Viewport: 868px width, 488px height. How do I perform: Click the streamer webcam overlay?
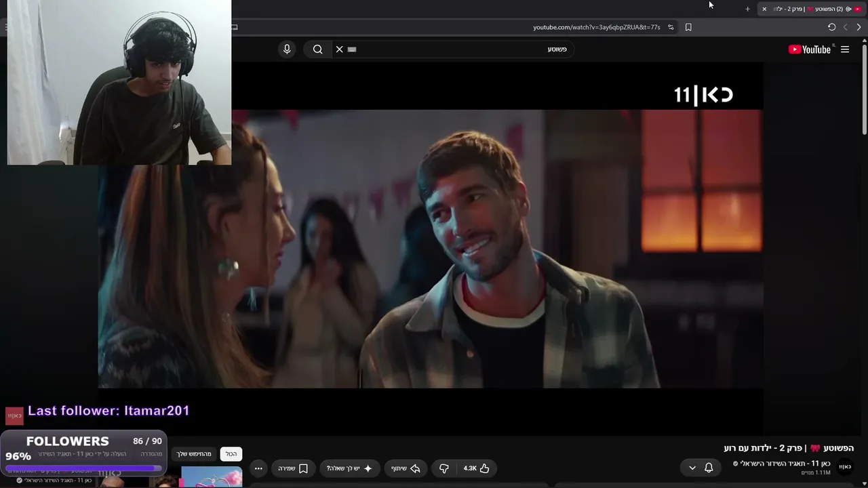tap(119, 82)
